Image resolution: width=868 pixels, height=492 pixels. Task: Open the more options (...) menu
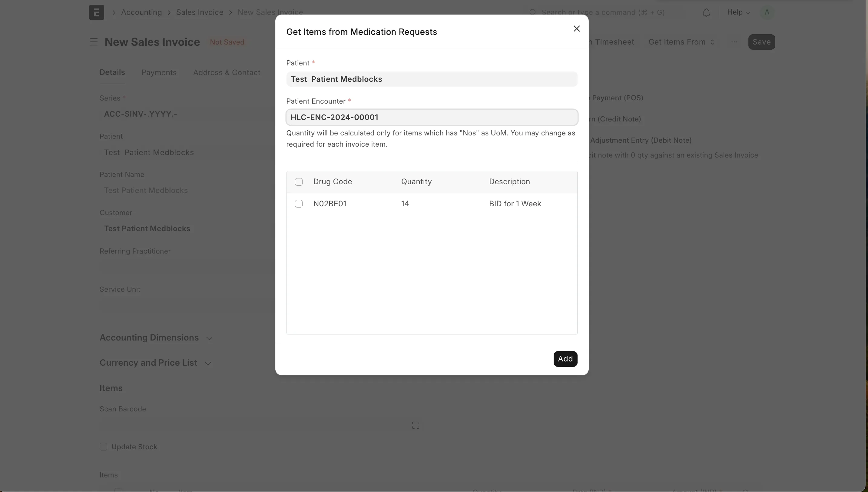tap(734, 42)
